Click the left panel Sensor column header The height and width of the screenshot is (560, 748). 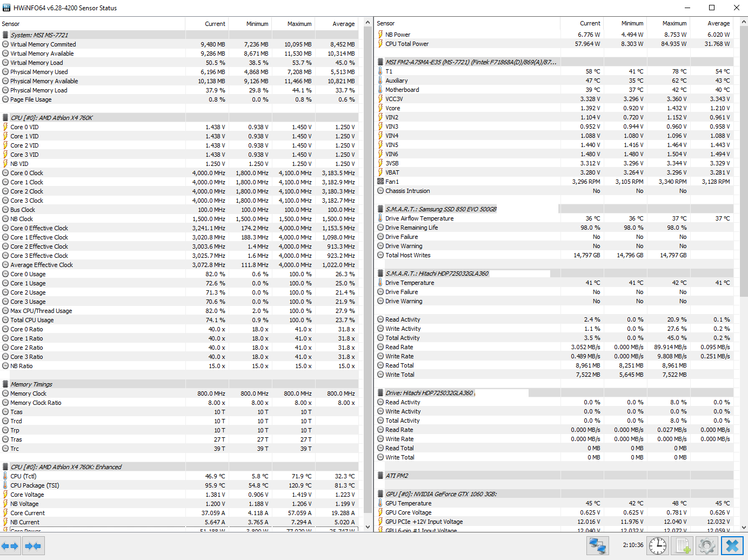pos(92,24)
